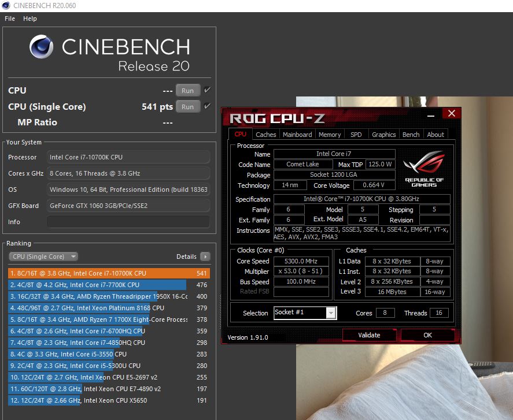Click the Republic of Gamers logo in CPU-Z
513x420 pixels.
point(424,169)
